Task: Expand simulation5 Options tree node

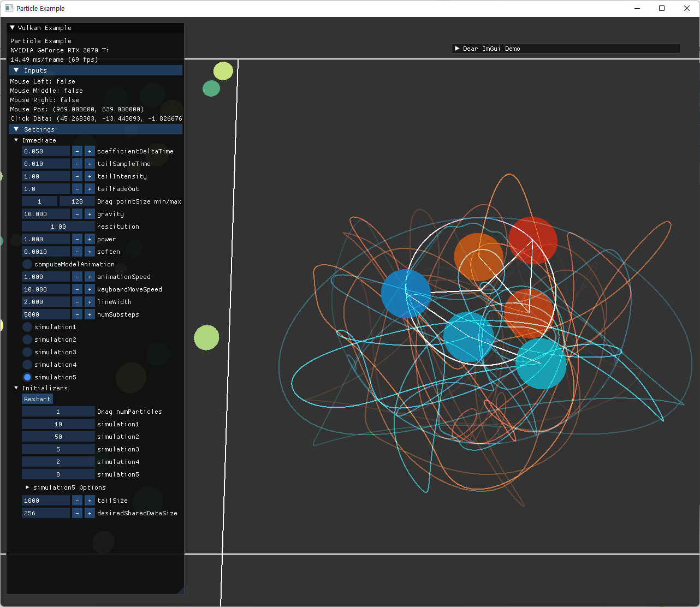Action: (27, 487)
